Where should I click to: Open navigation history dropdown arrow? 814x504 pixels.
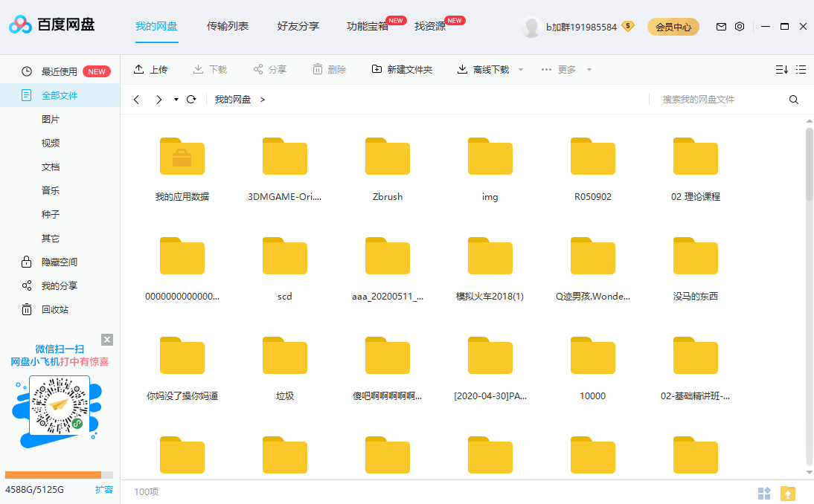[176, 100]
